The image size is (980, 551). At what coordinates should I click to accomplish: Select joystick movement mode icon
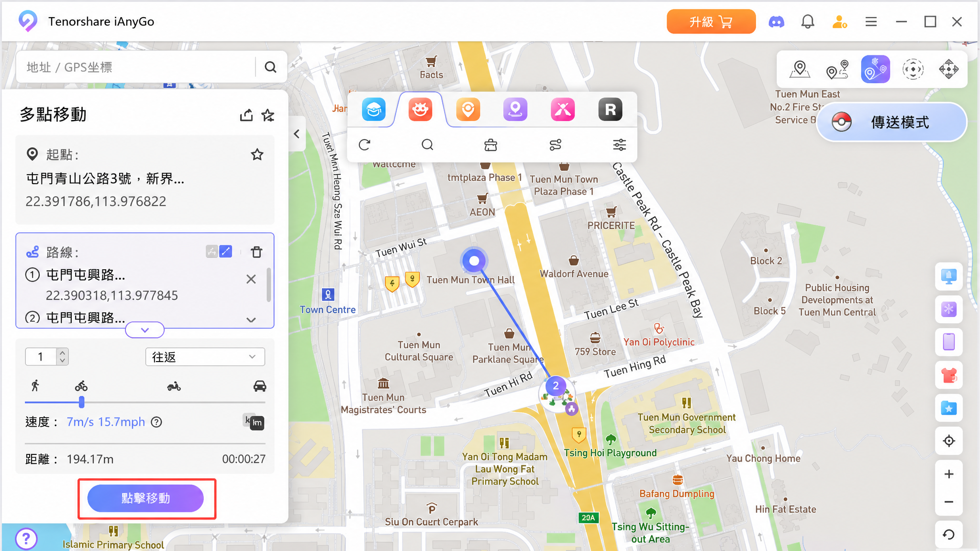[x=913, y=69]
